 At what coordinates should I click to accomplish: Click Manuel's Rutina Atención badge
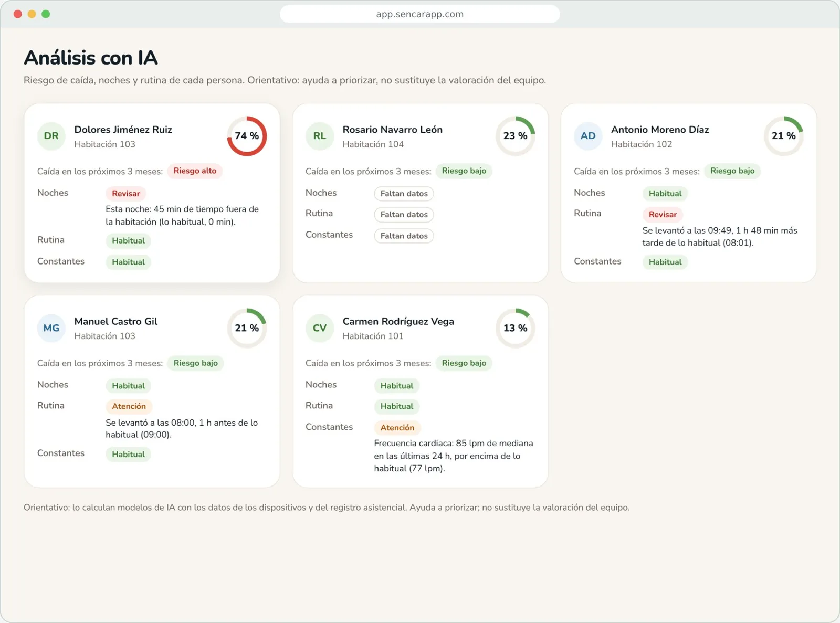129,406
